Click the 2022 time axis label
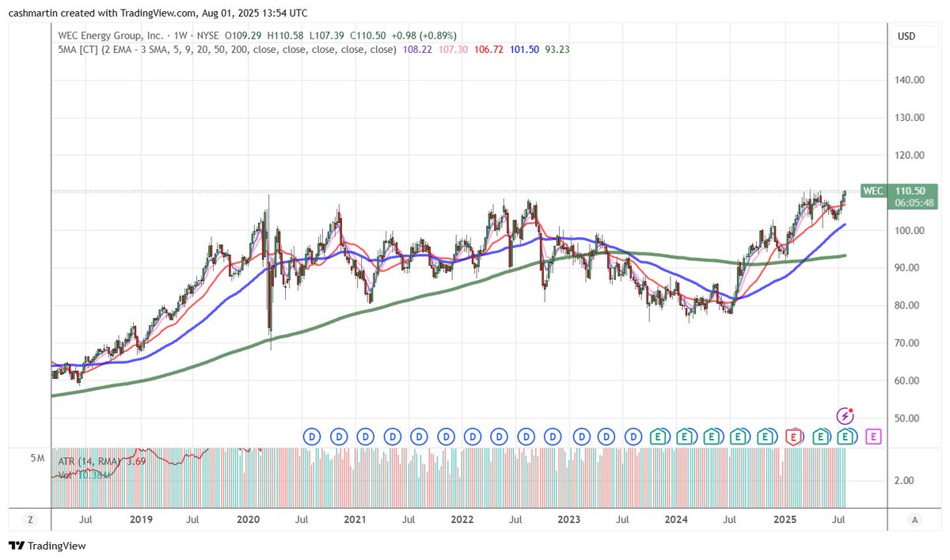Image resolution: width=950 pixels, height=560 pixels. [462, 520]
